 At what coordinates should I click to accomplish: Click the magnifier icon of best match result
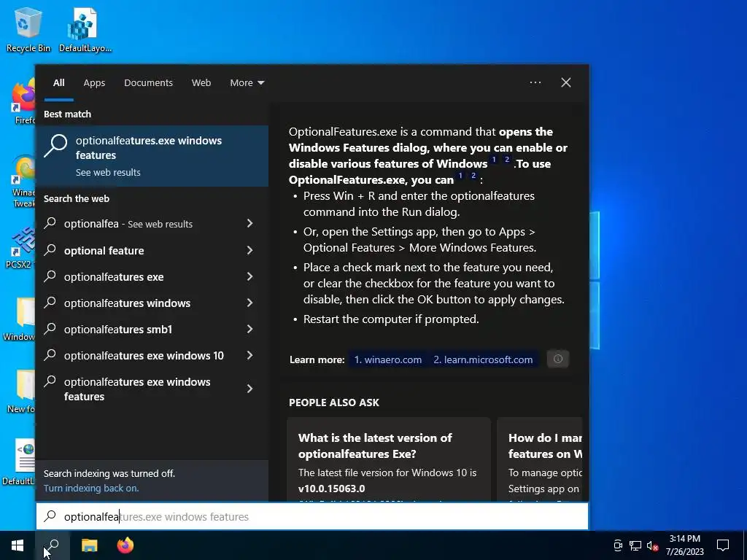55,146
